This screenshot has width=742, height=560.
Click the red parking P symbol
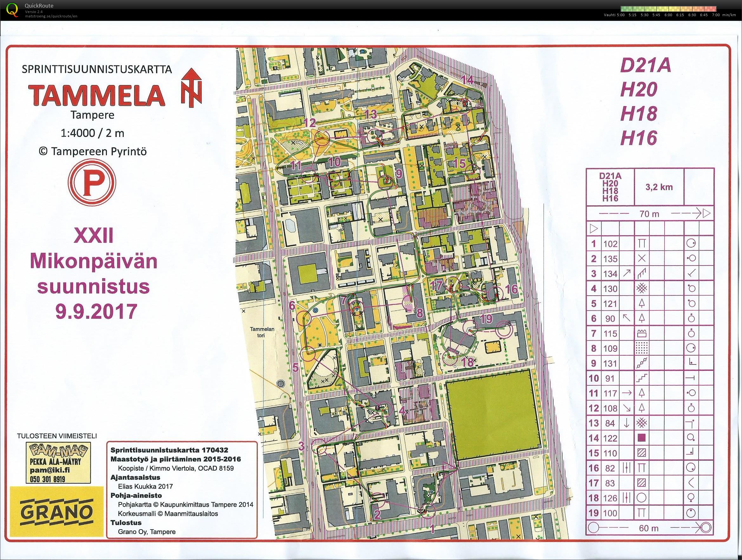(x=92, y=183)
